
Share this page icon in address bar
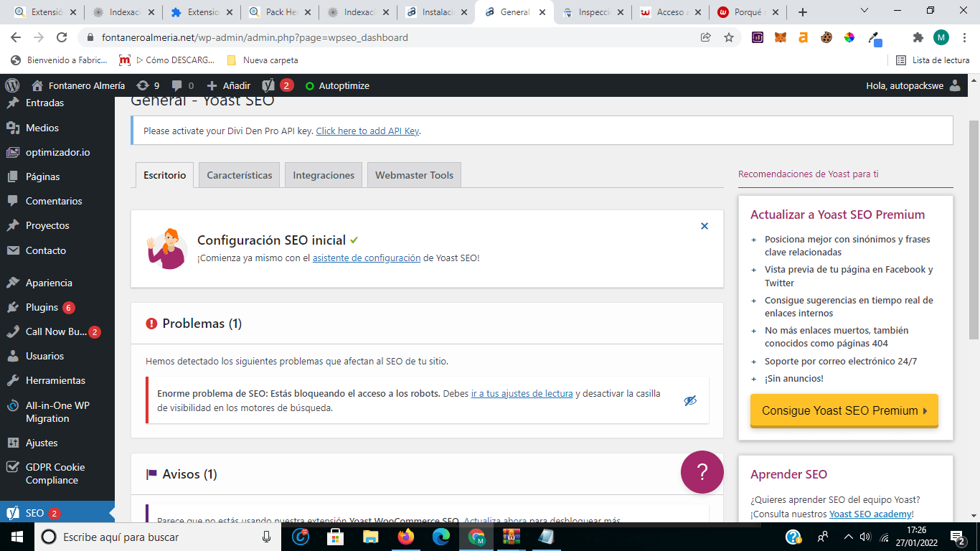pos(706,37)
